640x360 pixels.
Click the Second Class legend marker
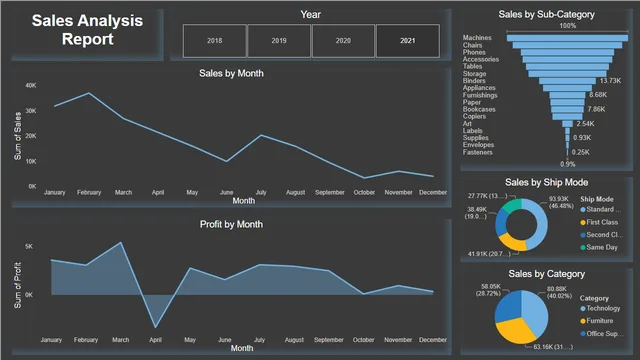click(x=583, y=235)
